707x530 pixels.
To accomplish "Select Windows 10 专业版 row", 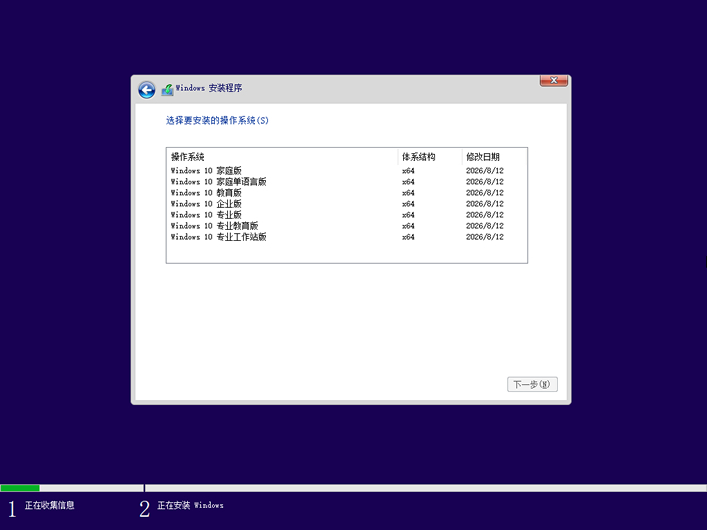I will [x=346, y=215].
